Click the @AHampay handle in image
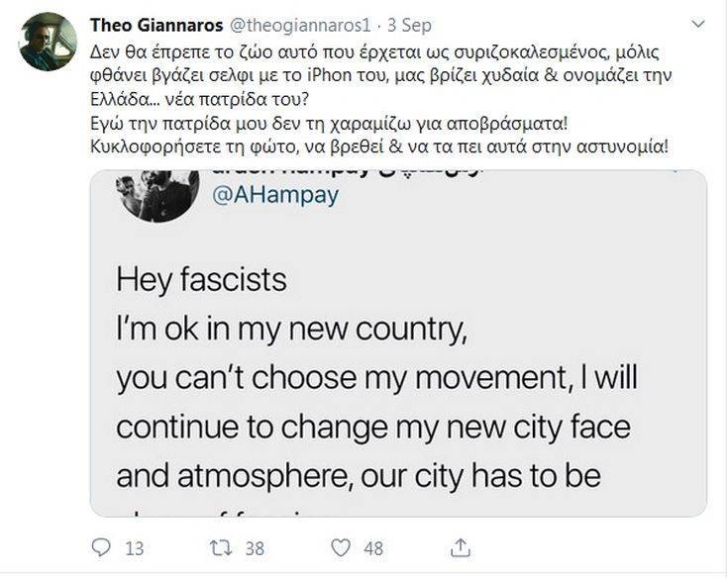The image size is (728, 578). (x=275, y=195)
